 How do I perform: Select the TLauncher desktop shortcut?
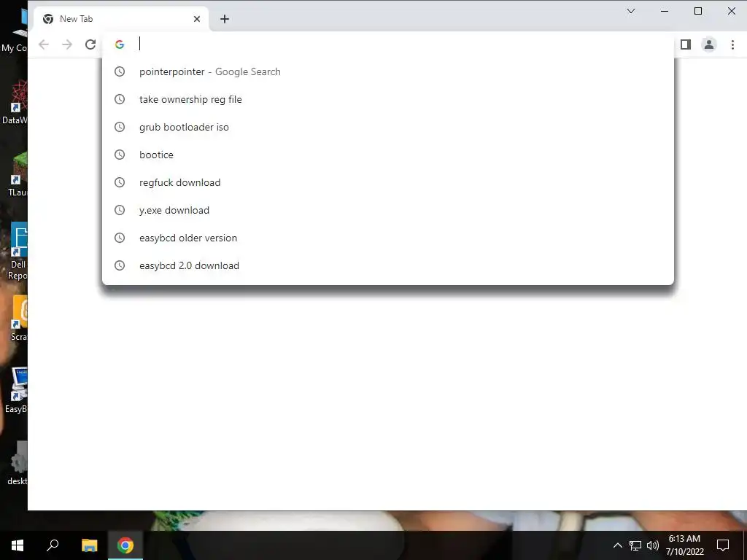18,174
